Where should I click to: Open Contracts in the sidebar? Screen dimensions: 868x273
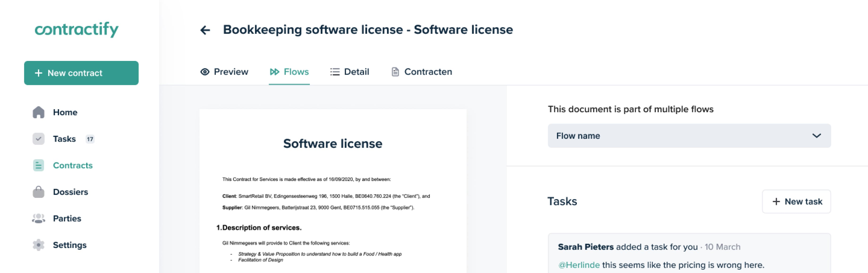click(63, 166)
